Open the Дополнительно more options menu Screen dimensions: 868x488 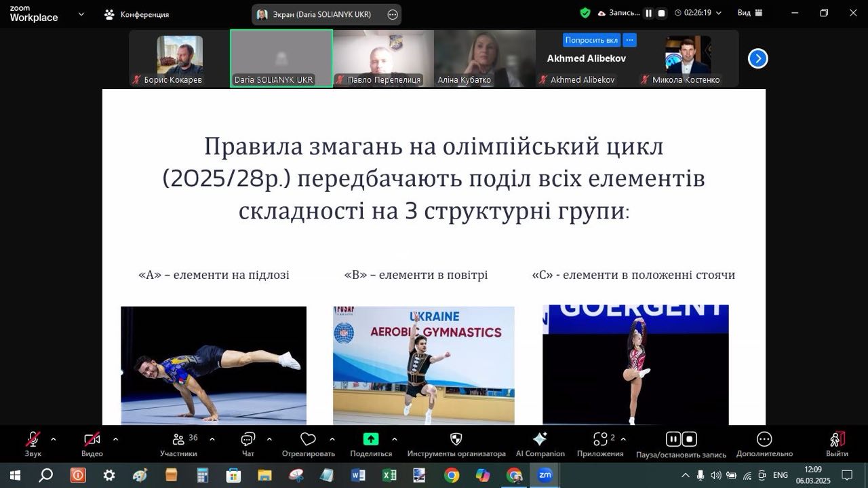point(764,443)
